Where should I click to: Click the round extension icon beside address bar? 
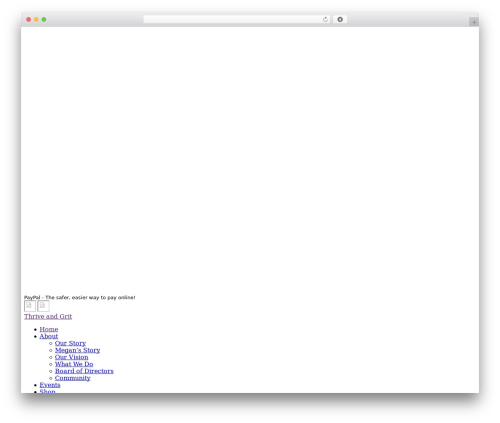tap(340, 20)
